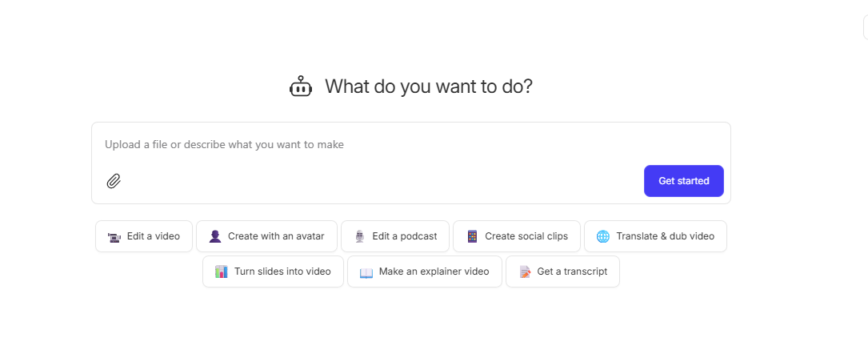Choose the 'Turn slides into video' label
This screenshot has width=868, height=362.
click(282, 271)
